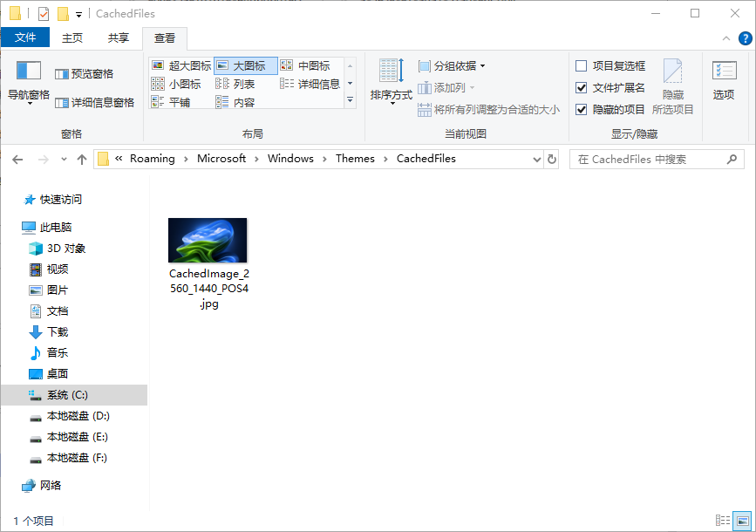
Task: Click the 排序方式 sort icon
Action: tap(391, 72)
